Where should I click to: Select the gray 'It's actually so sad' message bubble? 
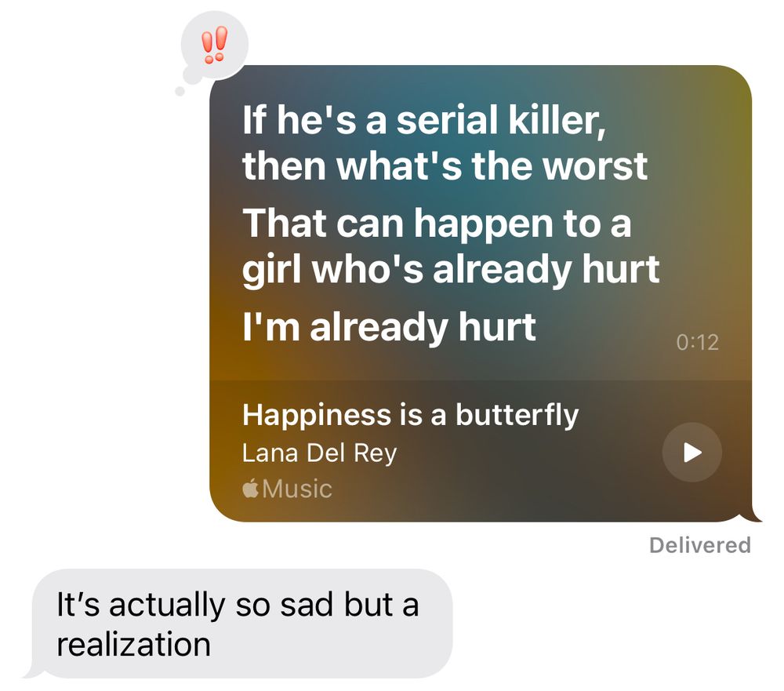pos(239,624)
